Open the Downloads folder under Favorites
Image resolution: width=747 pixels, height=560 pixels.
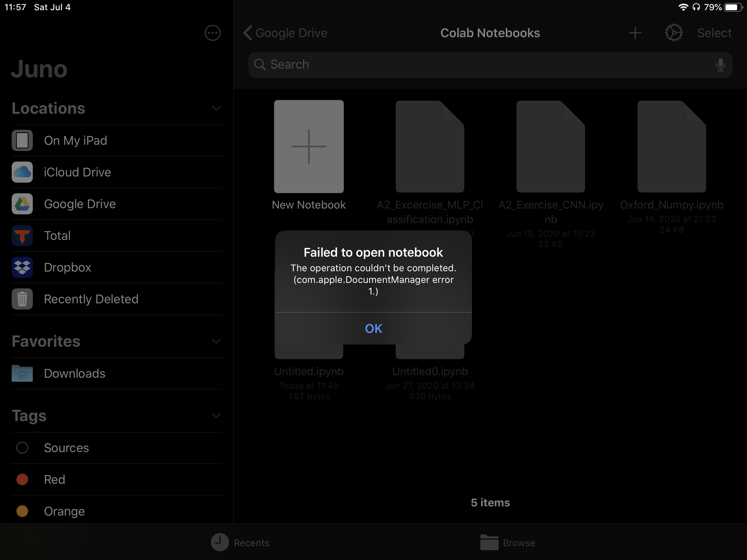tap(74, 373)
